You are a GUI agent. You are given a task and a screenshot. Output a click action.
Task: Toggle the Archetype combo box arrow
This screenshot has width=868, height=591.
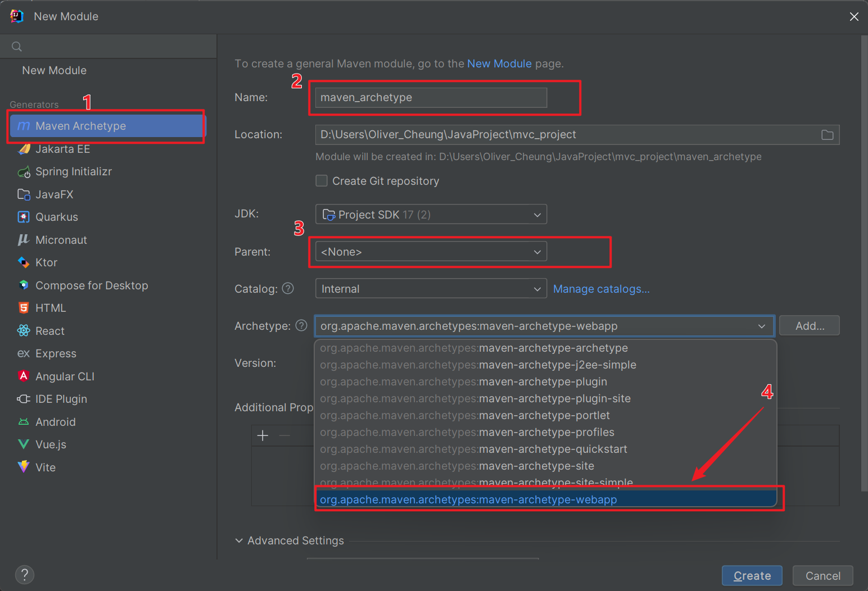click(x=762, y=326)
